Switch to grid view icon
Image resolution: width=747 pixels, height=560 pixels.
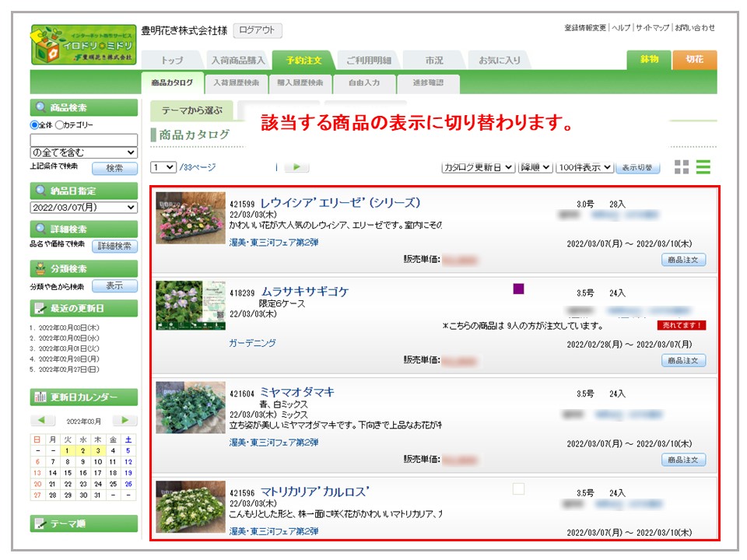pos(682,167)
